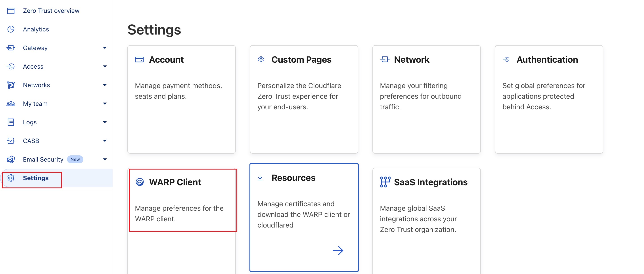Click the WARP Client radar icon
Viewport: 644px width, 274px height.
(140, 182)
